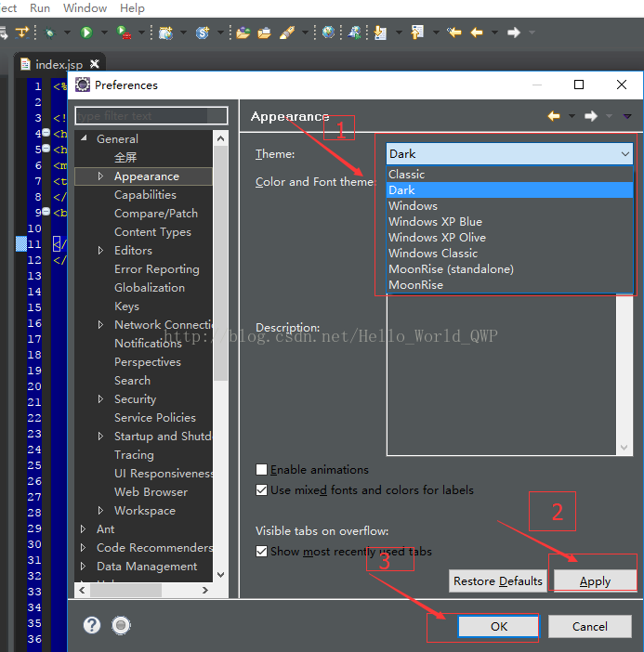This screenshot has height=652, width=644.
Task: Click the Previous Annotation toolbar icon
Action: [417, 32]
